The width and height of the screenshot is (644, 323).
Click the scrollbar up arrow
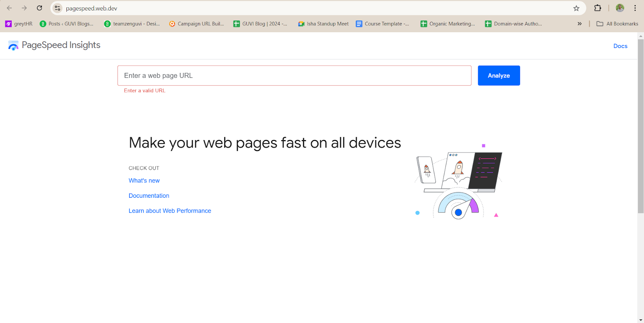pos(640,35)
